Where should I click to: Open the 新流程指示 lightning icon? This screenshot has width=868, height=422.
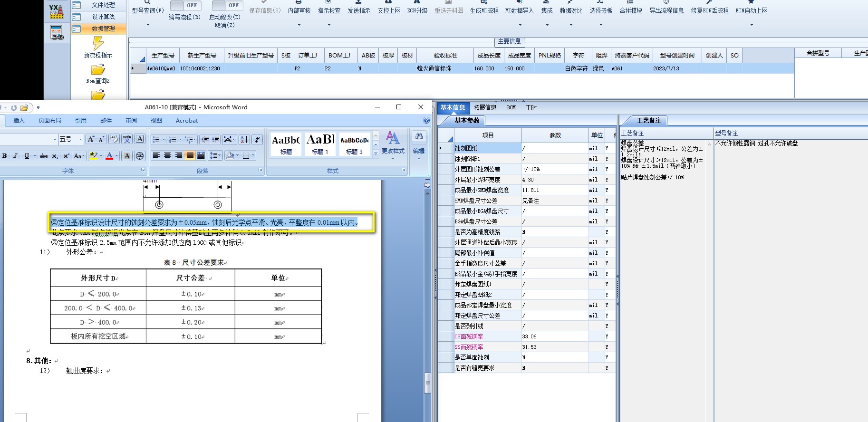pyautogui.click(x=98, y=43)
